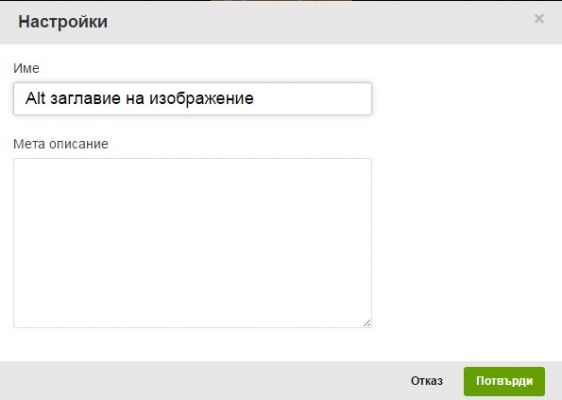Close the Настройки dialog with the X icon

point(539,19)
